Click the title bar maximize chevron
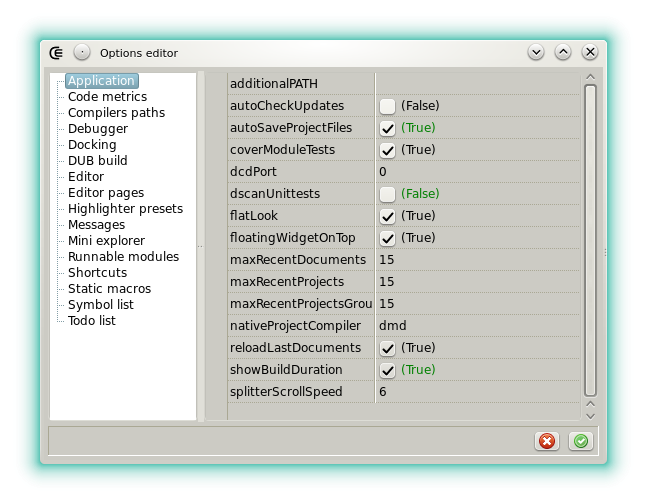The width and height of the screenshot is (647, 504). tap(563, 52)
